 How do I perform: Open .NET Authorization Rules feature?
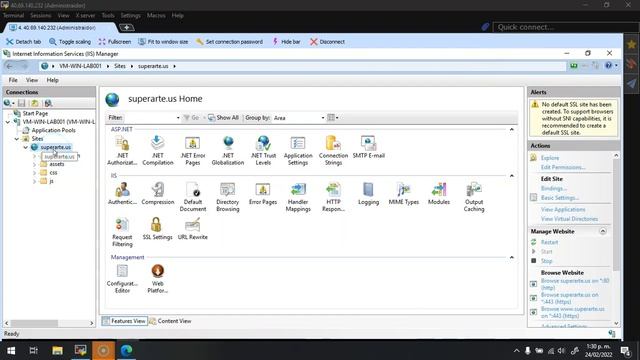[122, 151]
